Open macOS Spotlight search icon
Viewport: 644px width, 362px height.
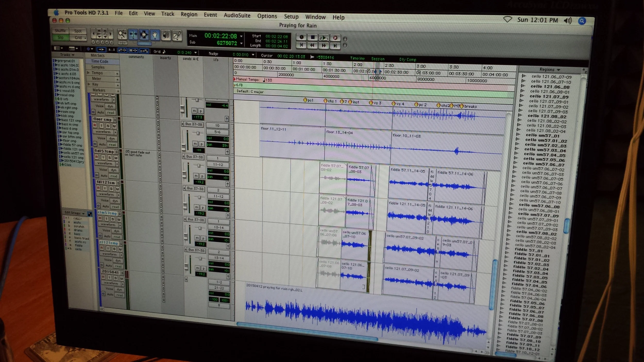pyautogui.click(x=582, y=21)
